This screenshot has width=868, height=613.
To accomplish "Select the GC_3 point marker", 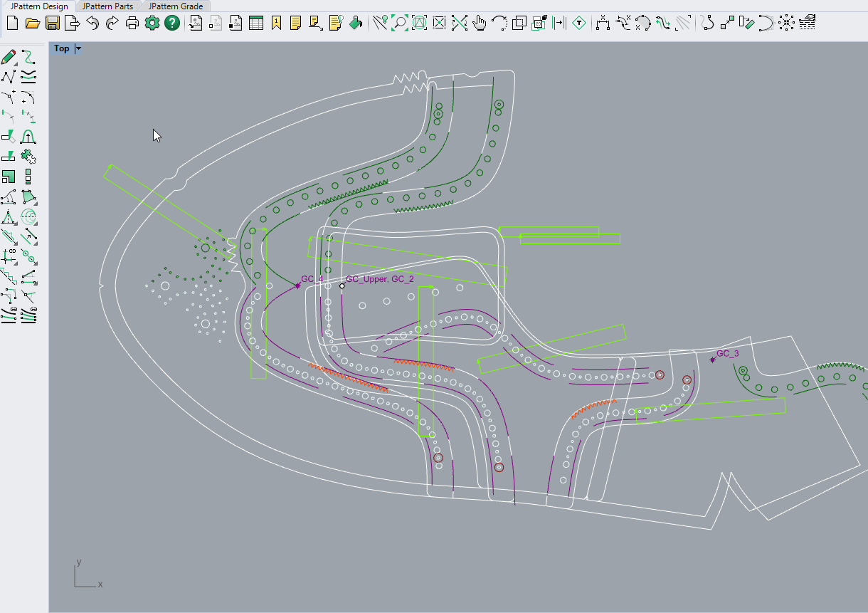I will click(713, 360).
